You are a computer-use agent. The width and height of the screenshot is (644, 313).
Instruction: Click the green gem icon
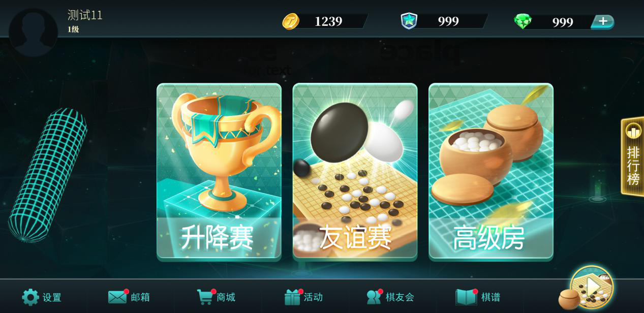pyautogui.click(x=523, y=21)
